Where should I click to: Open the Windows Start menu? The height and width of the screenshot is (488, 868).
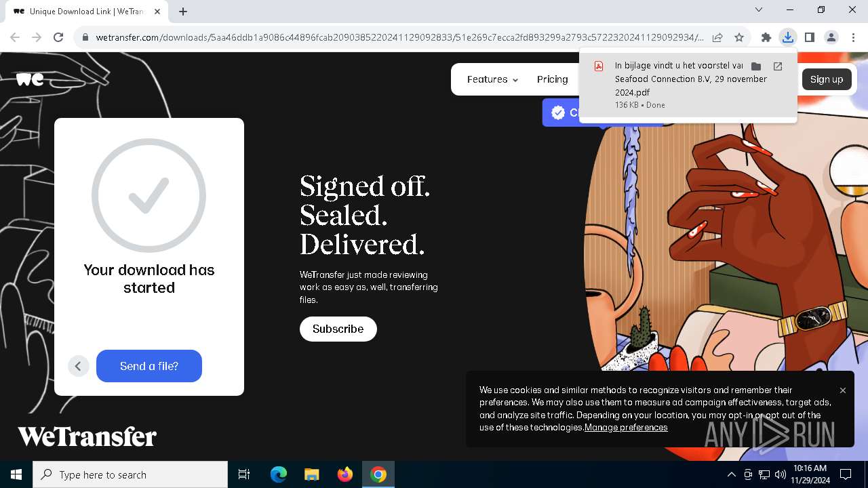tap(16, 474)
